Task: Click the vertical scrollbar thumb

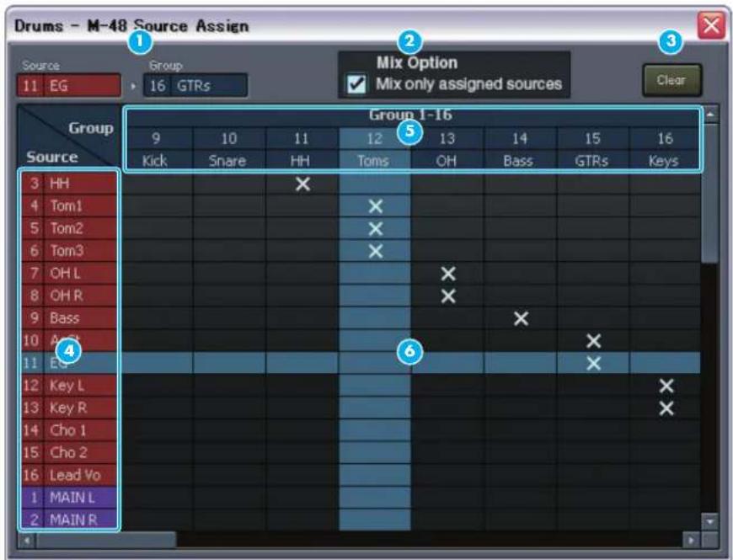Action: [x=710, y=193]
